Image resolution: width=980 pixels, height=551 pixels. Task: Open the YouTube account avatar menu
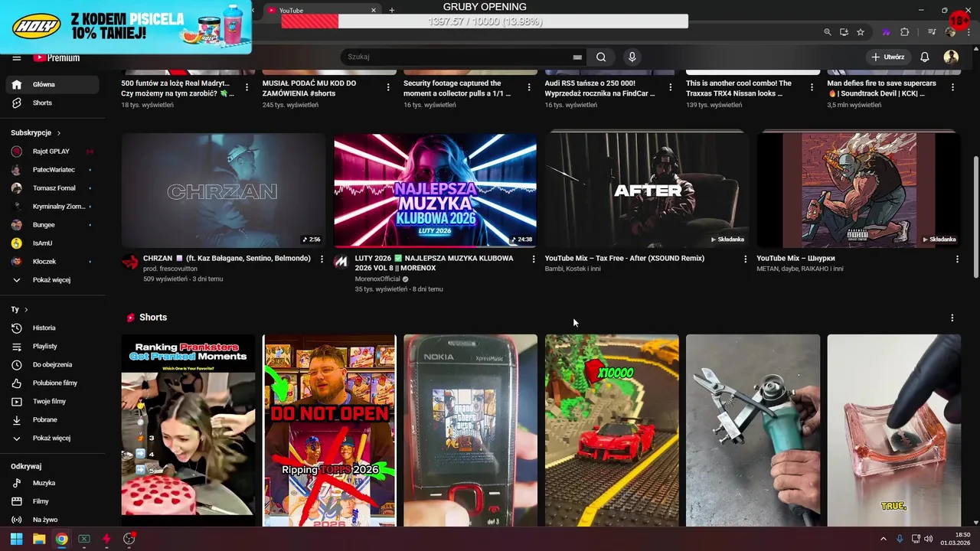coord(951,57)
